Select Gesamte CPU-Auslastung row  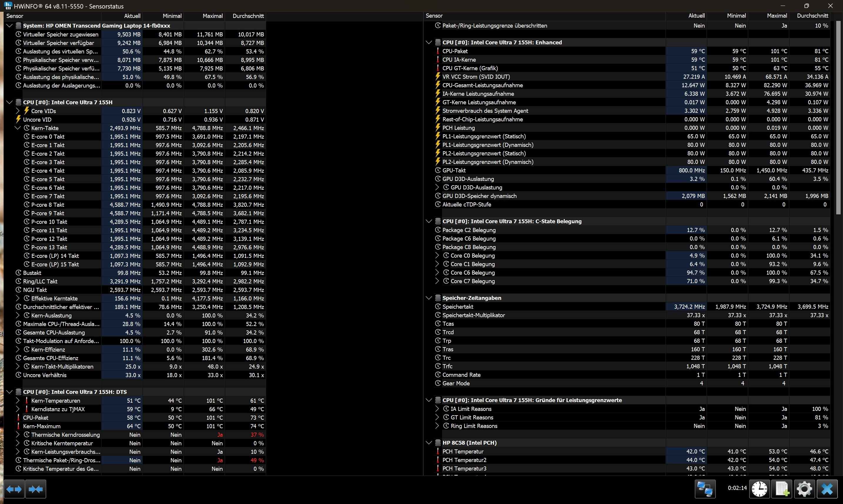tap(135, 332)
